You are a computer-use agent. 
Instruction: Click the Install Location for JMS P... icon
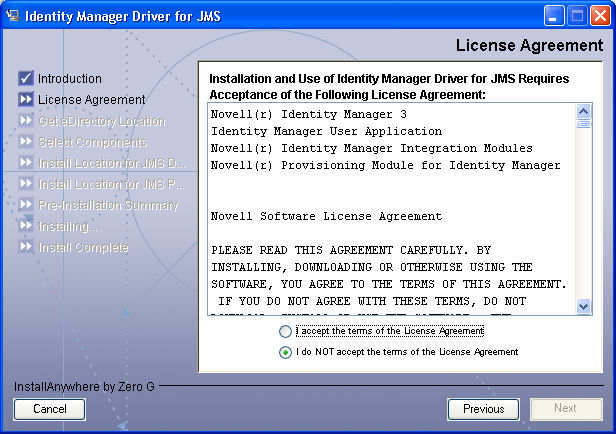(26, 184)
